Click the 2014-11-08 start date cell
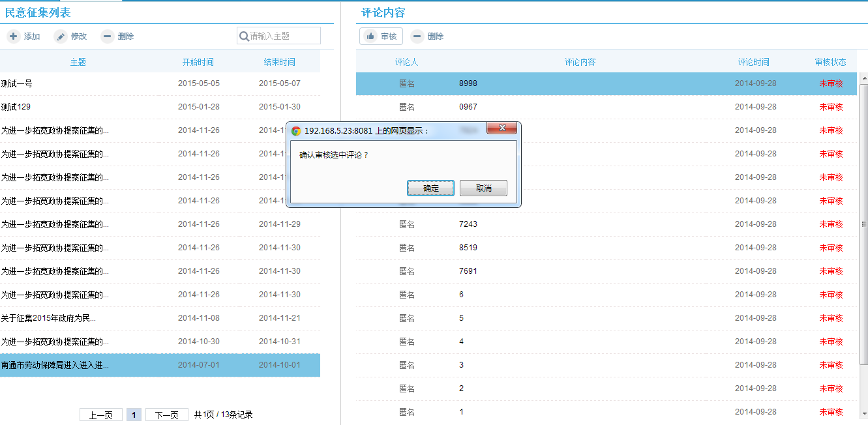868x425 pixels. tap(199, 318)
